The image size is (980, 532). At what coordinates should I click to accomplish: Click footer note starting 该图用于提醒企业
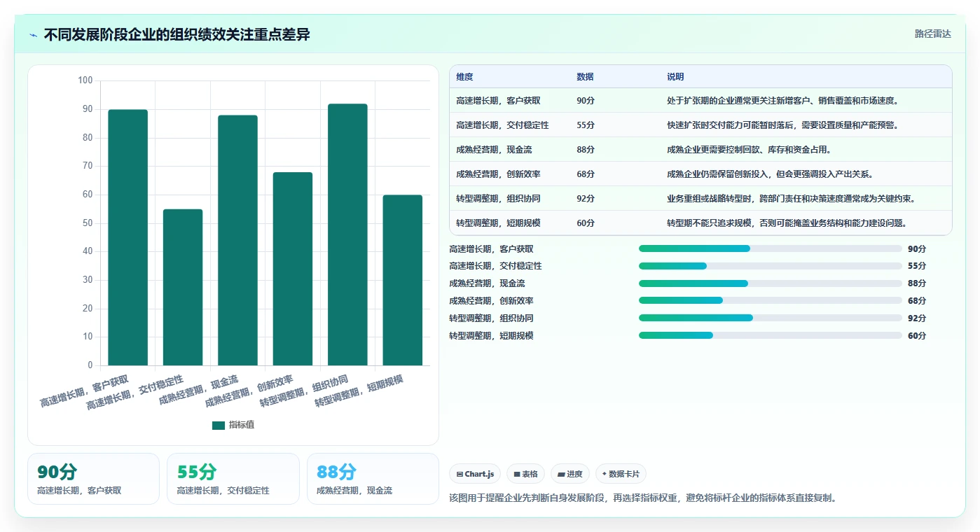click(643, 498)
